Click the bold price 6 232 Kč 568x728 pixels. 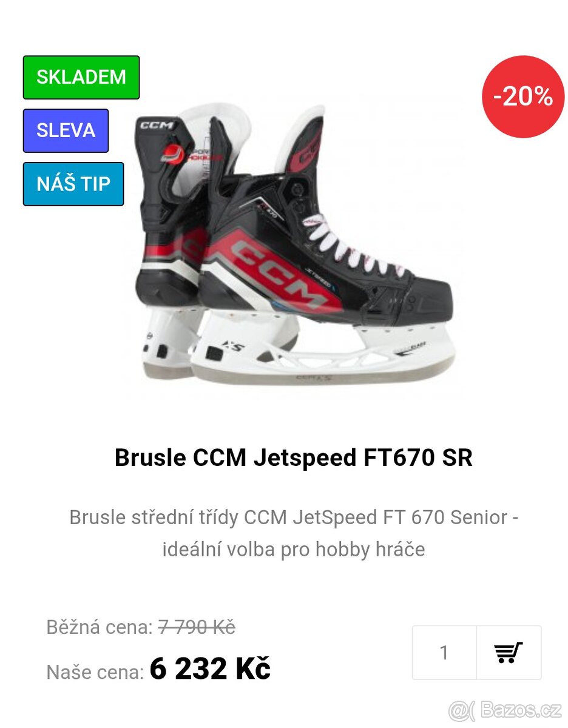pyautogui.click(x=209, y=669)
